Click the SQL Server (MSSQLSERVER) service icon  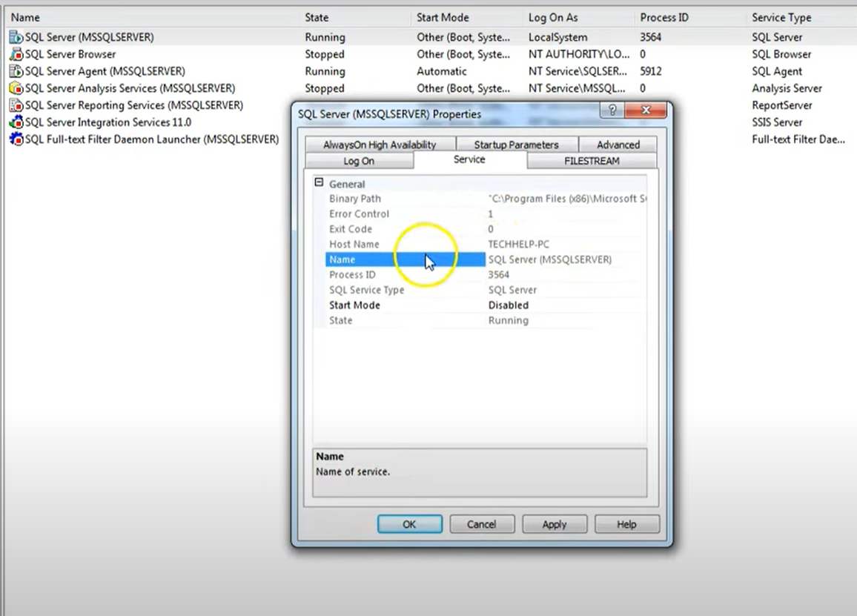pyautogui.click(x=16, y=37)
